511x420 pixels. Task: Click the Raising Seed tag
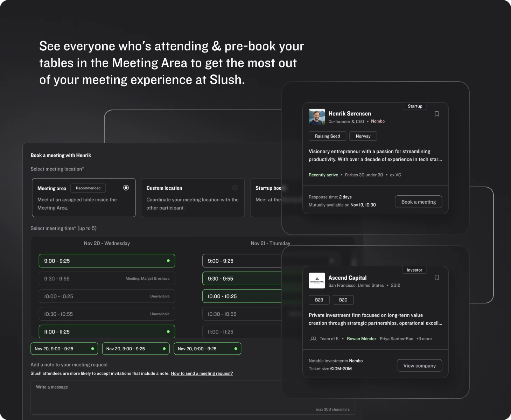[x=327, y=136]
